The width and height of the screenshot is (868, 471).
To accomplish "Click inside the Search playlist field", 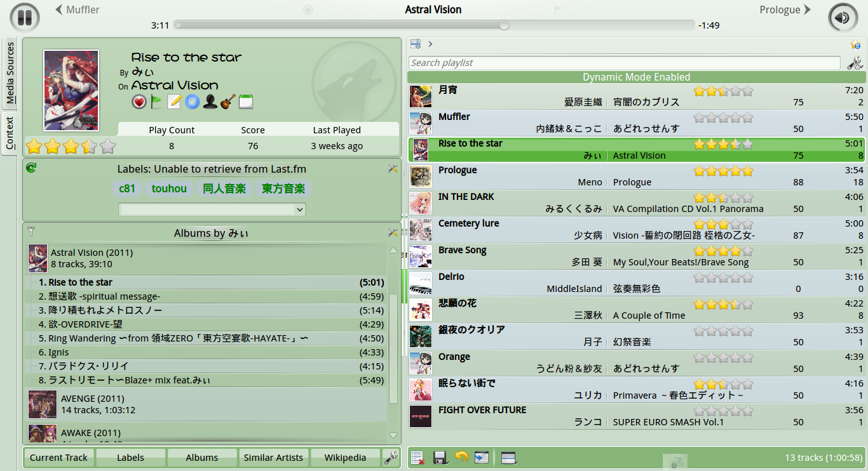I will click(x=625, y=63).
